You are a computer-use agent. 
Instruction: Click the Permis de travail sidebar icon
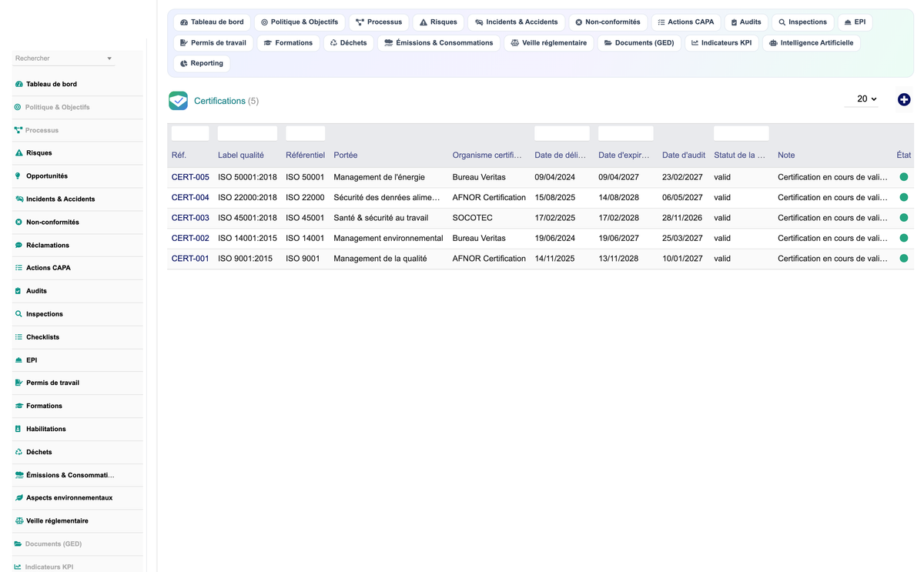[x=18, y=383]
